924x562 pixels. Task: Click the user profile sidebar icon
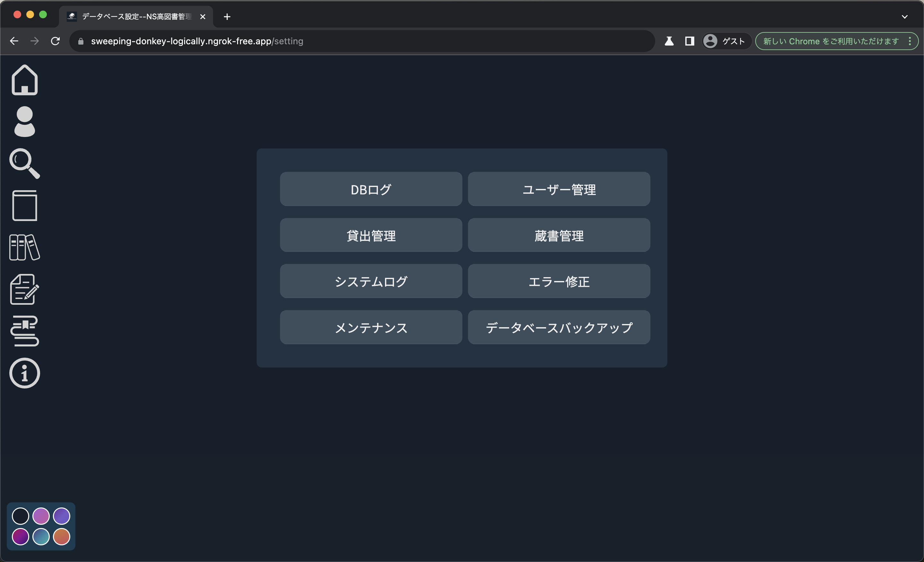pos(25,122)
